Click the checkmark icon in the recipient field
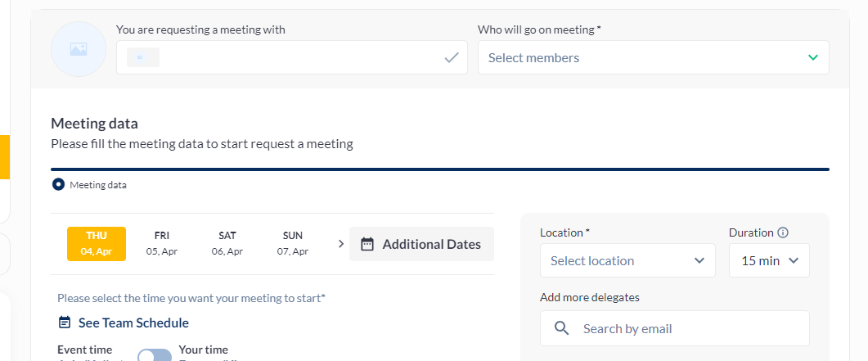868x361 pixels. (x=451, y=57)
